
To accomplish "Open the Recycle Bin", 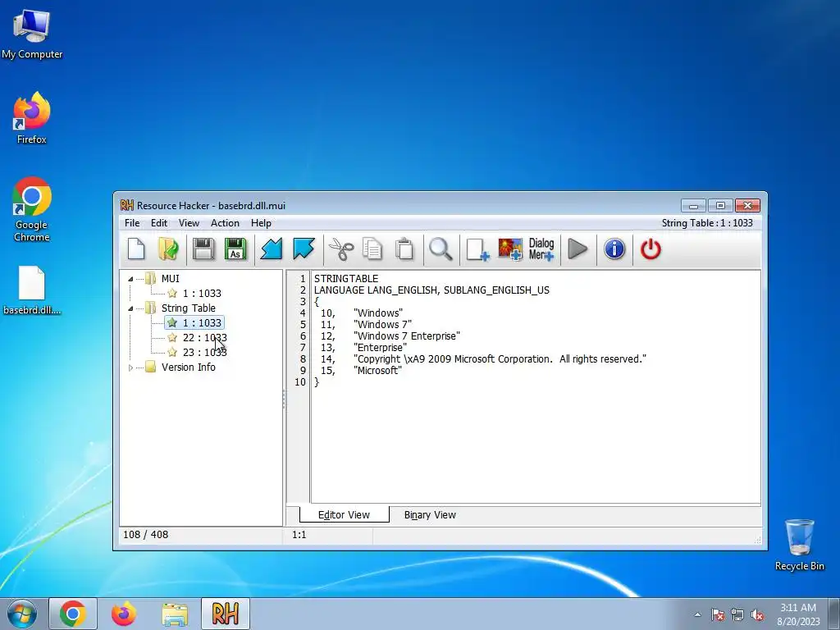I will (799, 545).
